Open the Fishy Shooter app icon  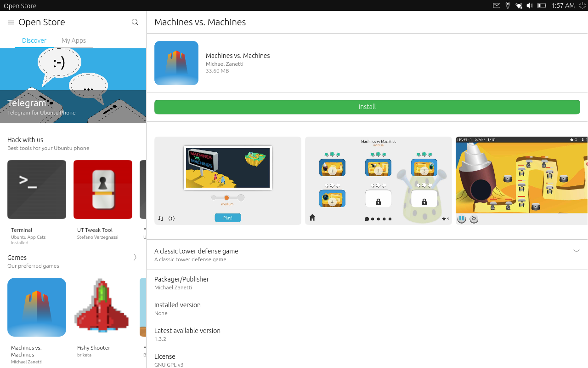click(x=103, y=307)
